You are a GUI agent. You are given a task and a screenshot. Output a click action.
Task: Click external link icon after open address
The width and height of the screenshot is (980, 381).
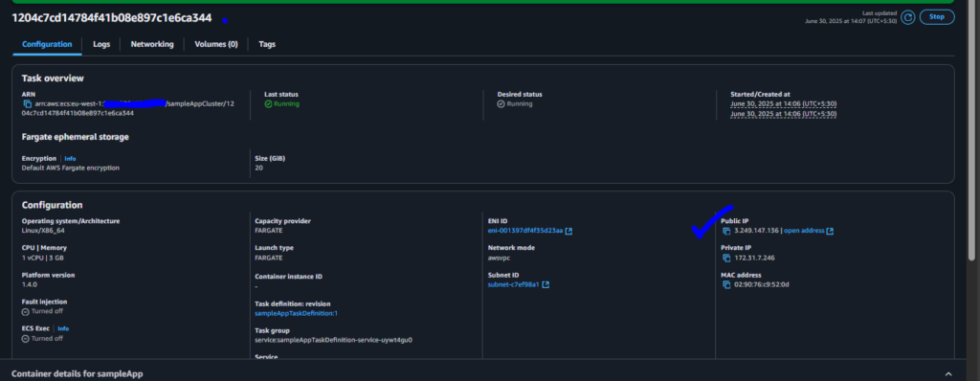coord(830,231)
